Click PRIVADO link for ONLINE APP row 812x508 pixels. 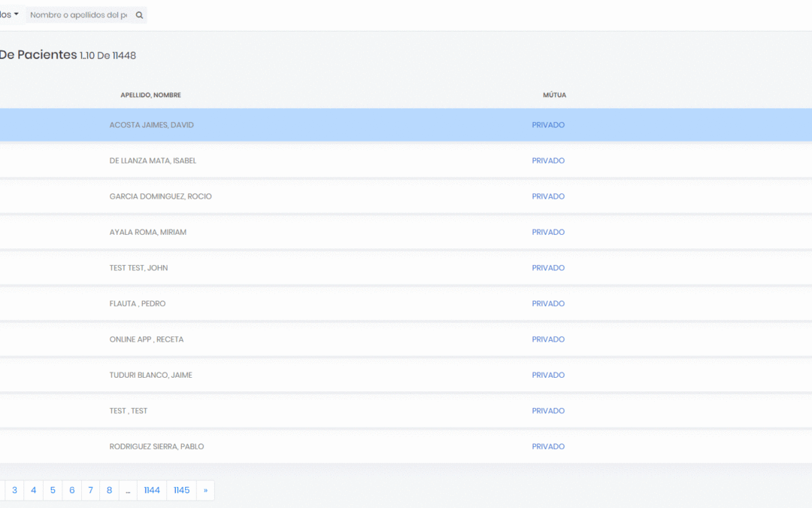coord(548,339)
